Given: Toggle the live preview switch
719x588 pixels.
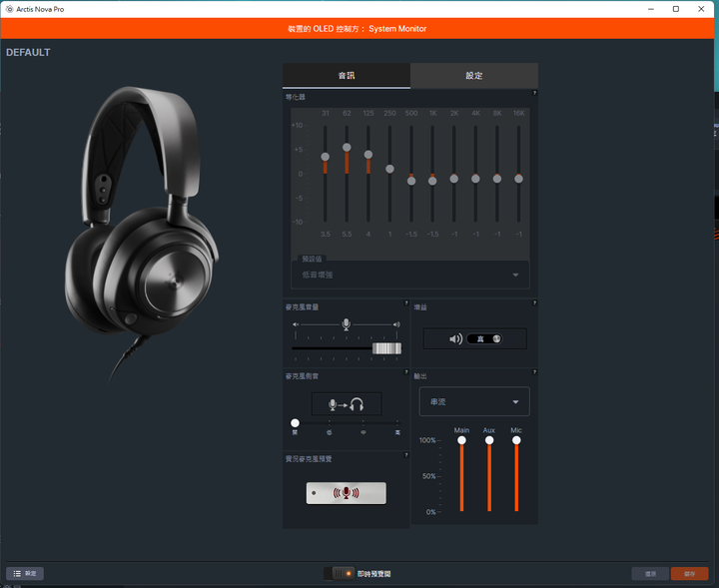Looking at the screenshot, I should [x=339, y=573].
